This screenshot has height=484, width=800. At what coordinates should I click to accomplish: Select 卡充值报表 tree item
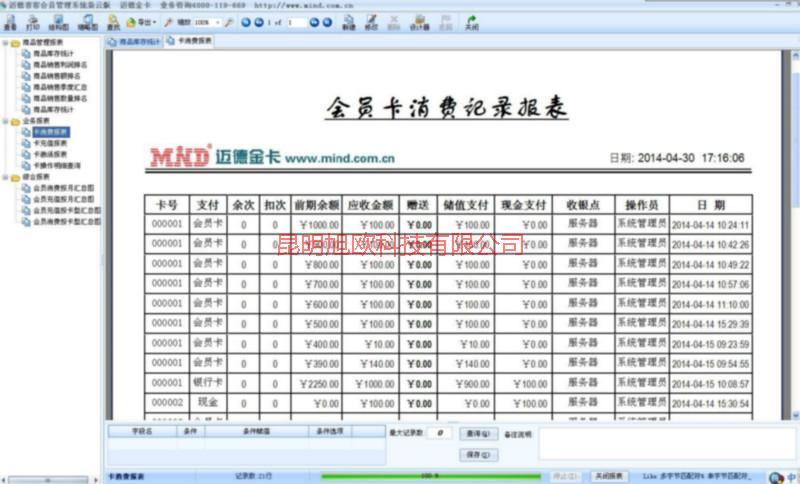[x=50, y=143]
